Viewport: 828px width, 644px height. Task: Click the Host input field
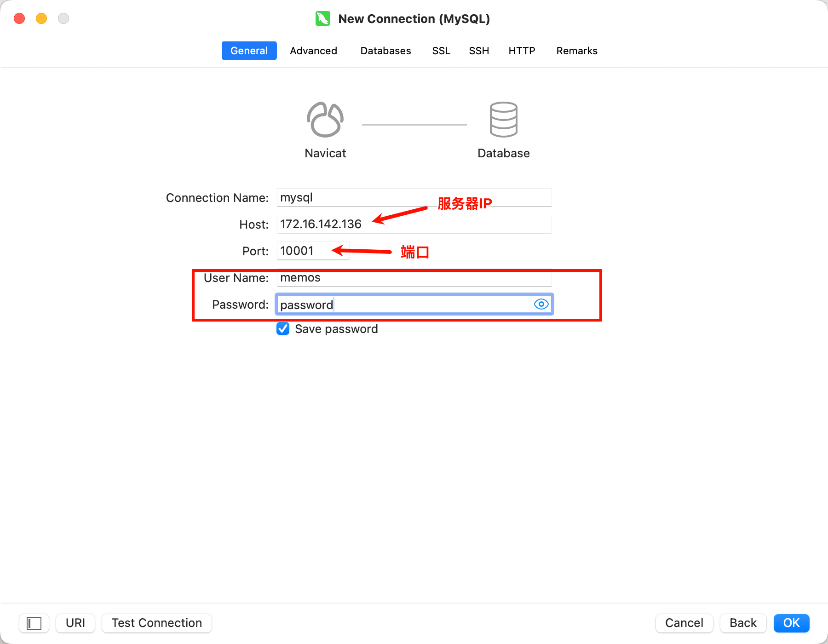click(x=460, y=224)
